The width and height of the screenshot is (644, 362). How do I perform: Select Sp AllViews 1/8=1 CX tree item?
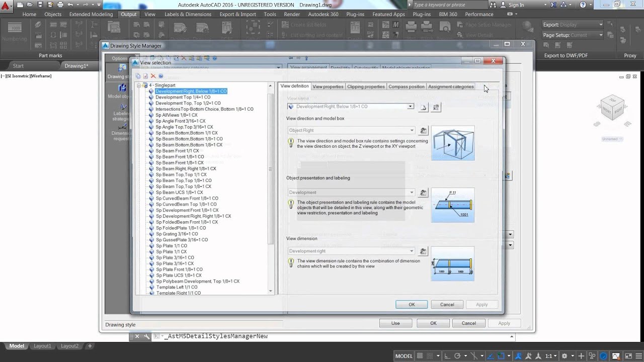click(177, 115)
